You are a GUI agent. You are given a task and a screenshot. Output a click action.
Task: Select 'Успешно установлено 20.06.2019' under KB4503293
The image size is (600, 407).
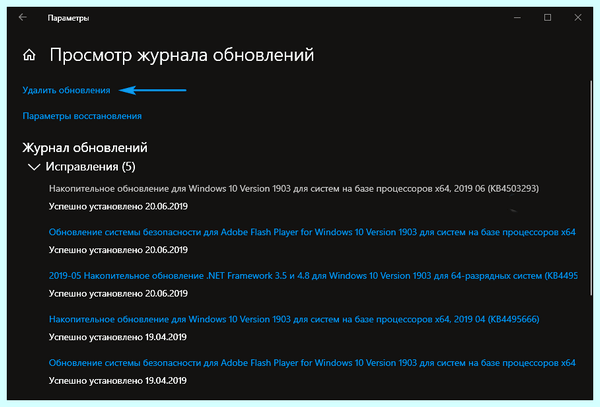[x=118, y=207]
